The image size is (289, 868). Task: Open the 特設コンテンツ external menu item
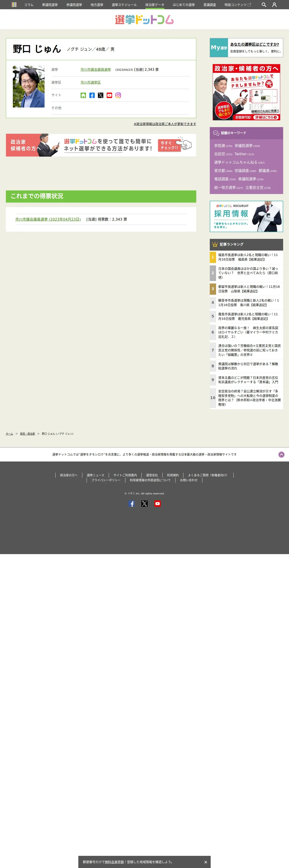pos(237,5)
